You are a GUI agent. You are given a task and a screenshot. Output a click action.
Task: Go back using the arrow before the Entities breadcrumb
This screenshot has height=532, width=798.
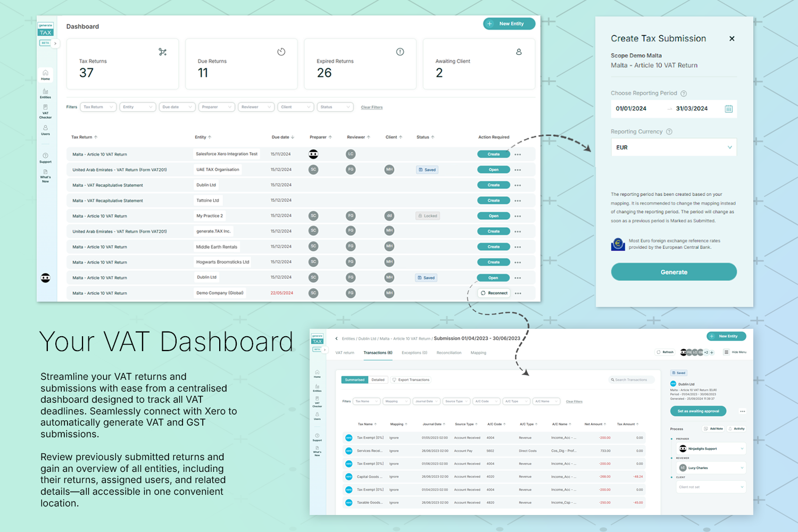coord(337,338)
